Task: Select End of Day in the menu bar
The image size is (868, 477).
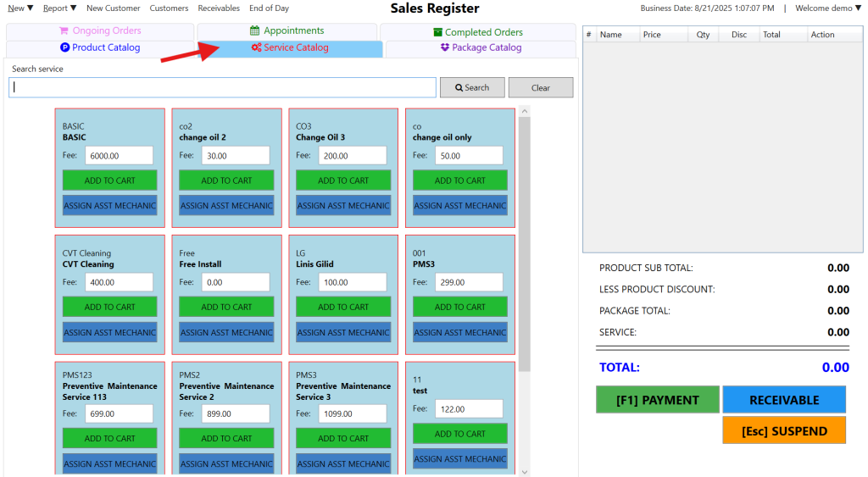Action: click(269, 8)
